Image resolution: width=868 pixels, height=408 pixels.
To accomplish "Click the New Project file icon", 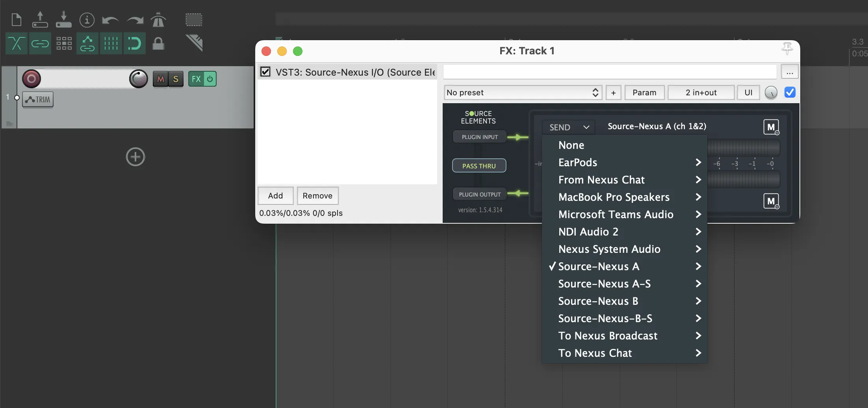I will 17,20.
